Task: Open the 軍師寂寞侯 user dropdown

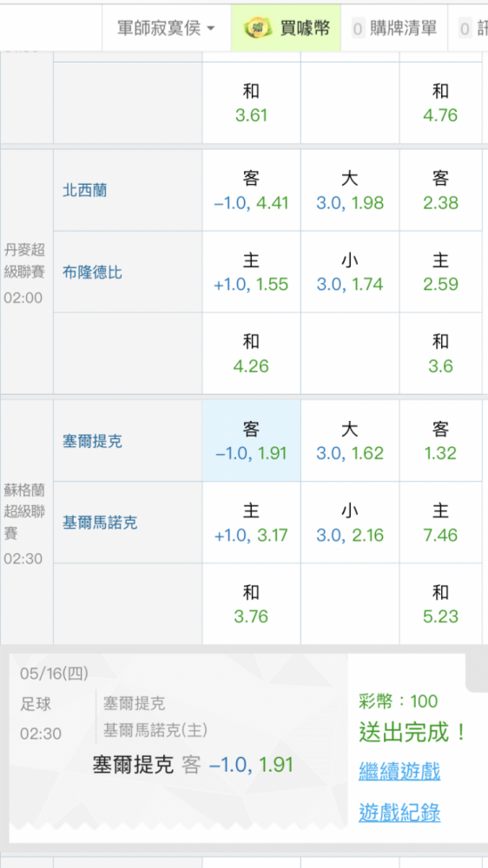Action: 166,29
